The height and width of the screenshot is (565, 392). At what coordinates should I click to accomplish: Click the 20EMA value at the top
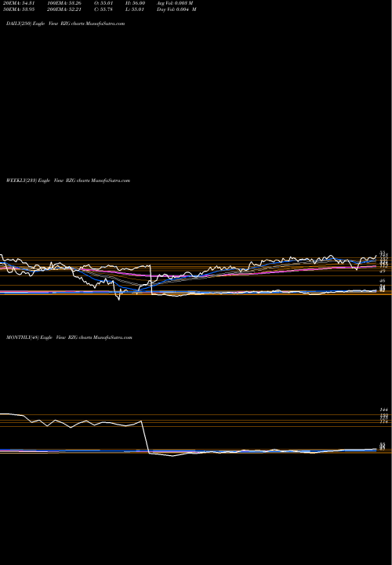point(17,3)
